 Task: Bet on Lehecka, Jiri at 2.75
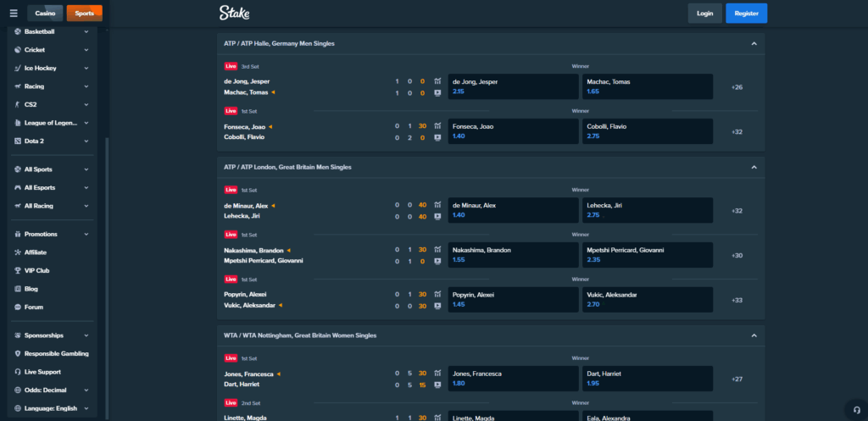(x=648, y=210)
